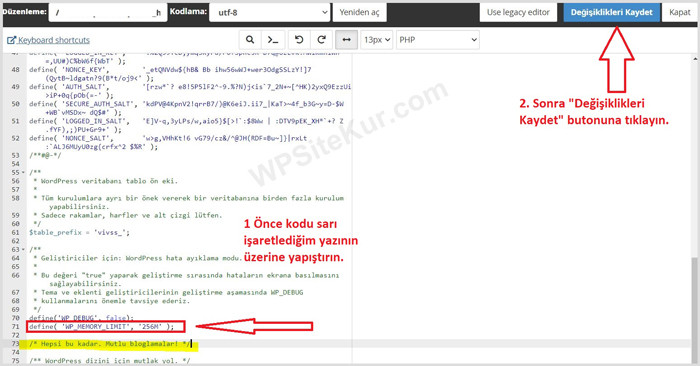The width and height of the screenshot is (700, 366).
Task: Click the comment "Geliştiriciler için: WordPress hata ayıklama modu."
Action: coord(141,258)
